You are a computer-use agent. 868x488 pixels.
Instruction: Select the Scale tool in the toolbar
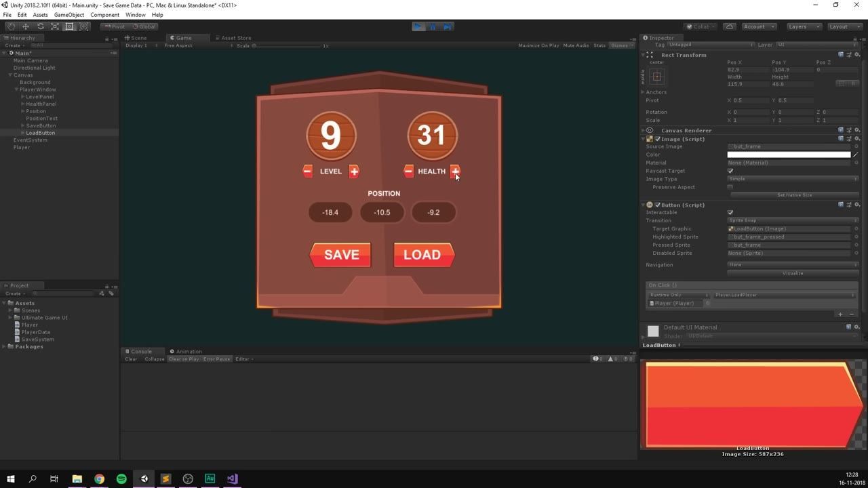[x=55, y=26]
